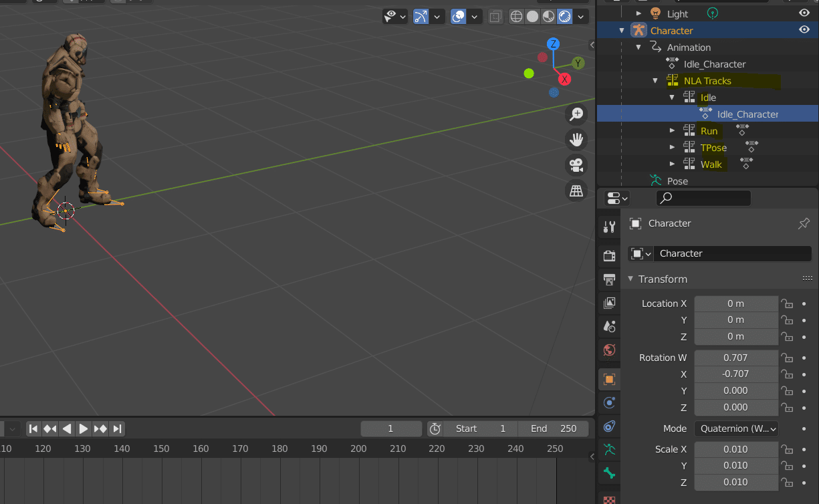Hide the Character object with eye icon
819x504 pixels.
point(804,30)
